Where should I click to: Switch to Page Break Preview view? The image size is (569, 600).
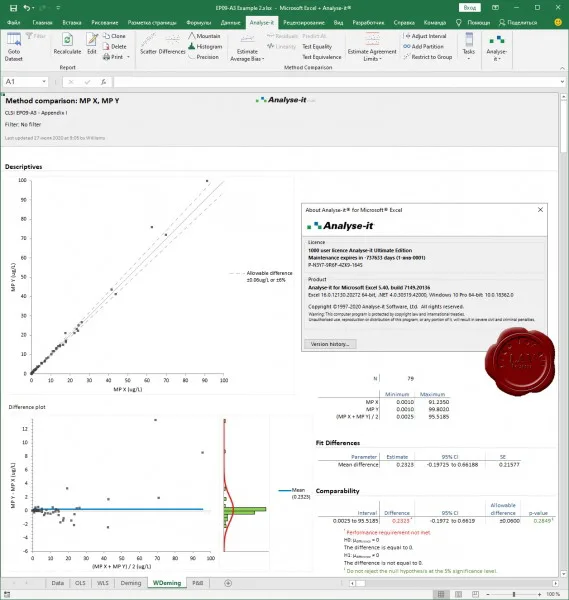475,594
